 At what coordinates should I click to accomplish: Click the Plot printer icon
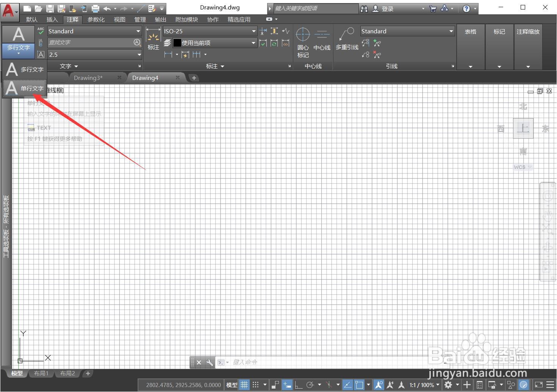pyautogui.click(x=95, y=8)
